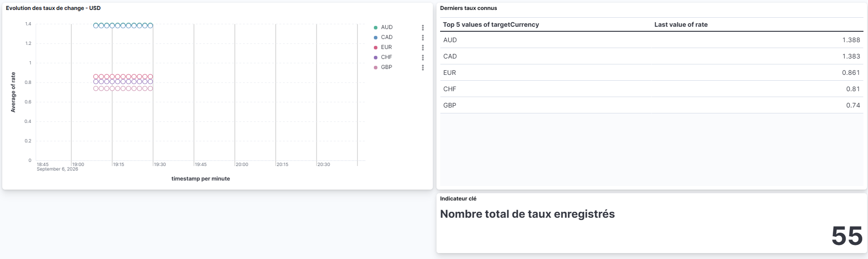
Task: Click the metric value 55
Action: click(847, 236)
